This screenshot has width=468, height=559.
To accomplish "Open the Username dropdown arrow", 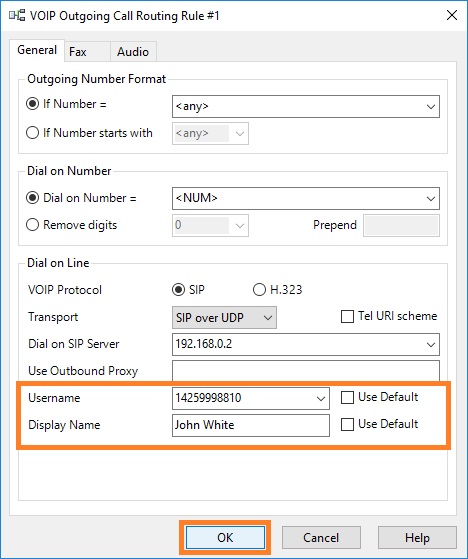I will (321, 399).
